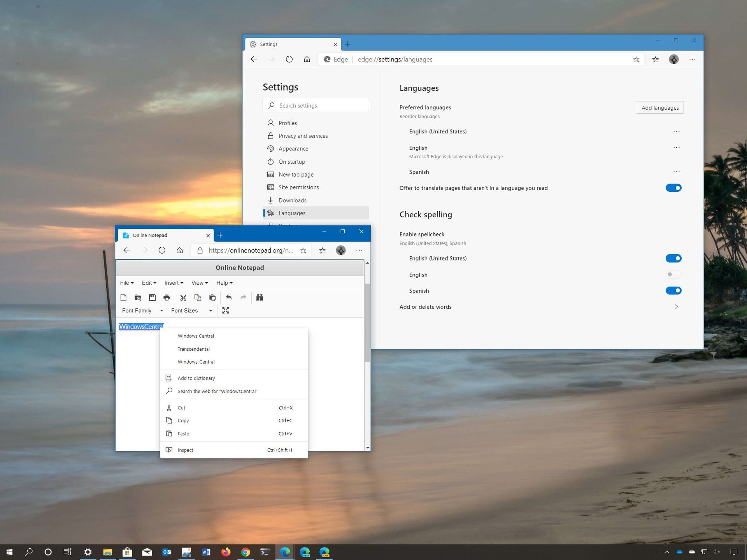Screen dimensions: 747x560
Task: Open find and replace with the binoculars icon
Action: 260,297
